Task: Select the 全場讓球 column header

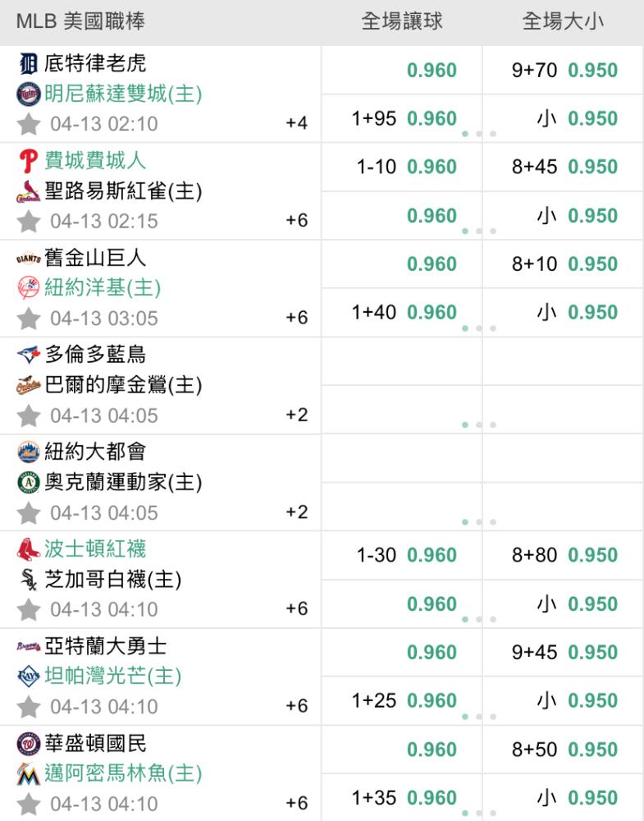Action: coord(402,22)
